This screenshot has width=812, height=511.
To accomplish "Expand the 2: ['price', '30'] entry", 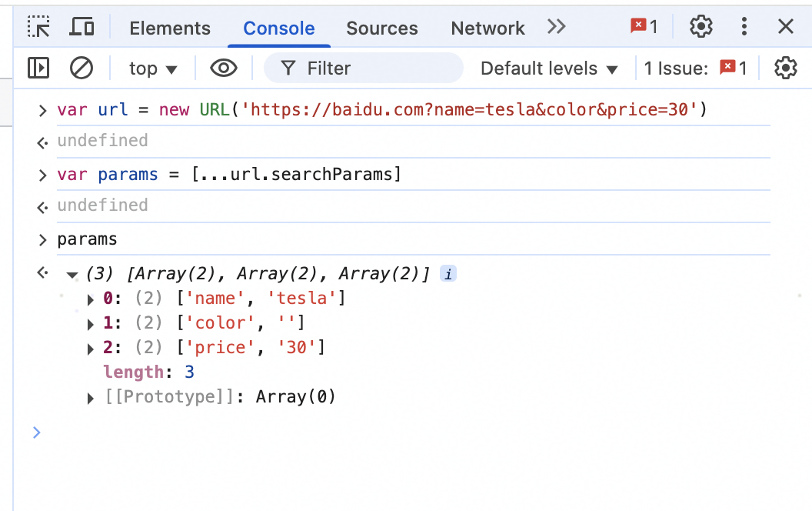I will click(x=91, y=349).
